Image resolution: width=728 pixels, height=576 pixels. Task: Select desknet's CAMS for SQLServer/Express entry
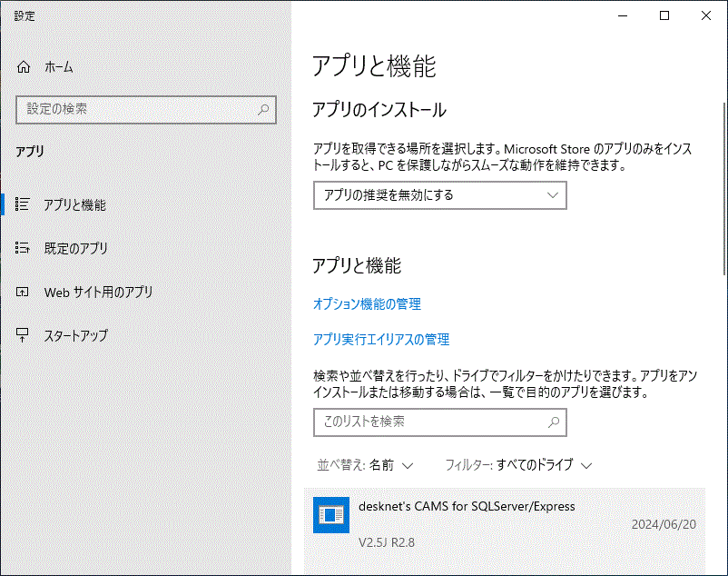[x=504, y=531]
